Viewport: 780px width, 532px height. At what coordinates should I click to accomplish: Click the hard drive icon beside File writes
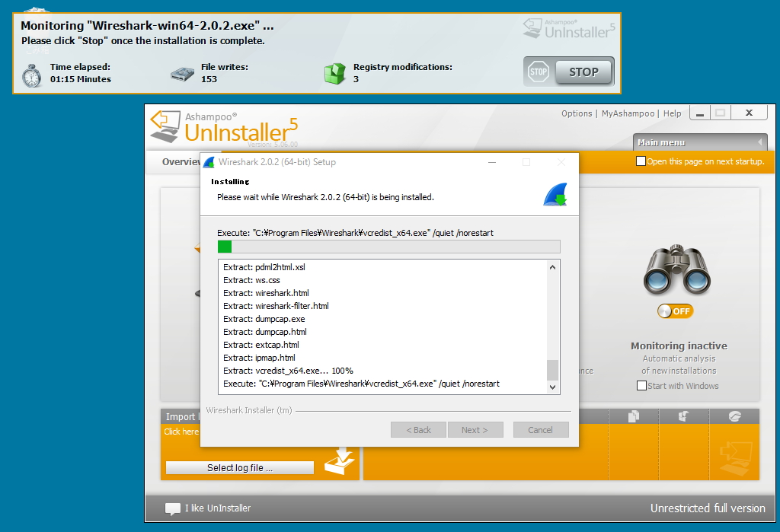(x=182, y=75)
